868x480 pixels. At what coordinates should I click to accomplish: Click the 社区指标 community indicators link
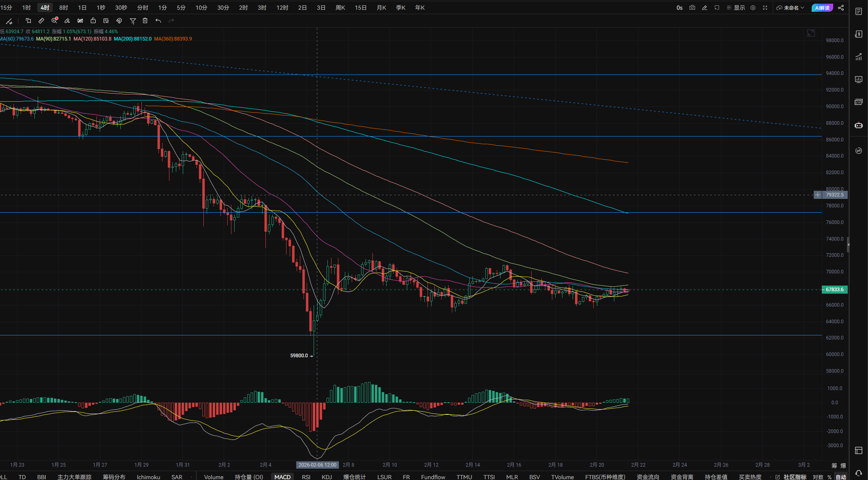click(794, 477)
